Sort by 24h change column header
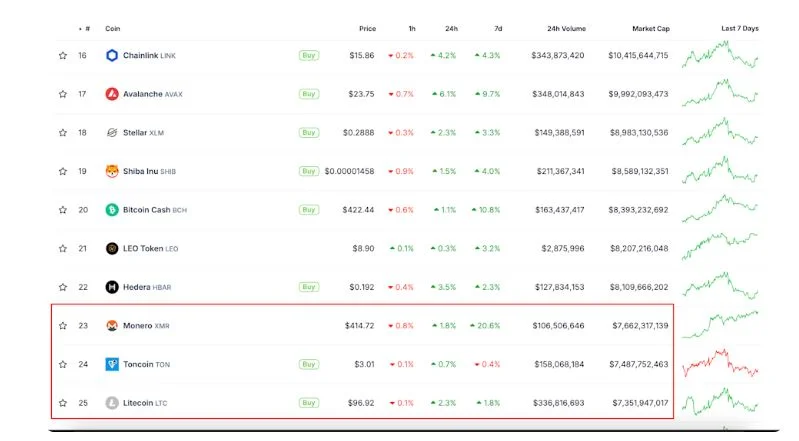Screen dimensions: 799x441 tap(451, 29)
